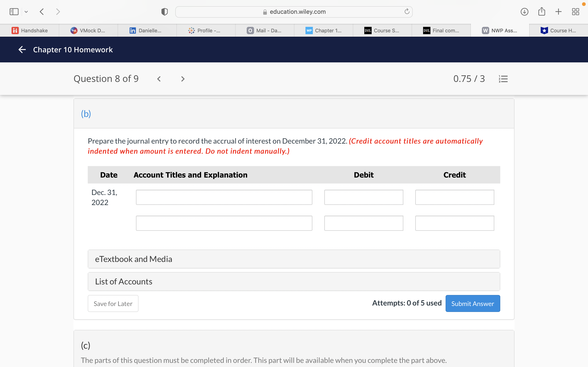Reload the page using the refresh icon
Viewport: 588px width, 367px height.
[x=407, y=12]
